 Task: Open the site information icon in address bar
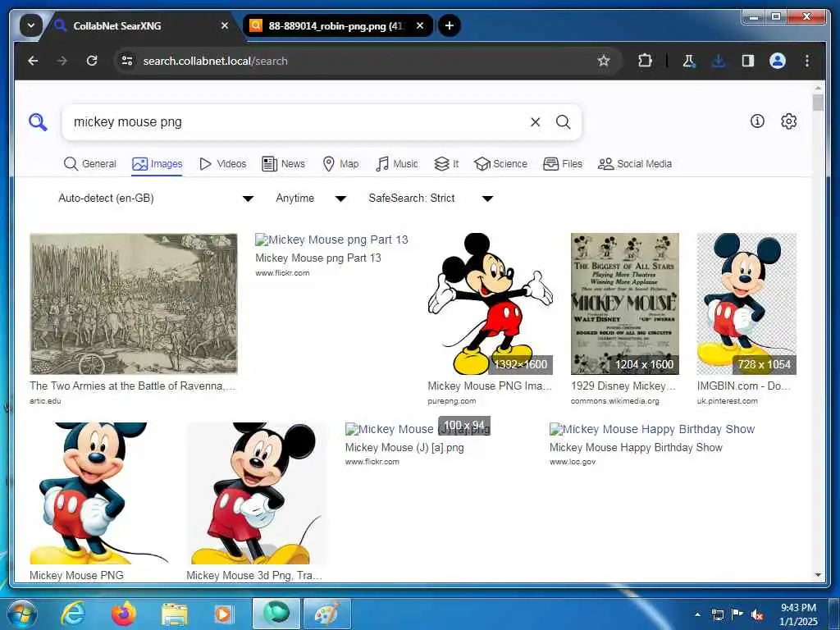point(127,61)
